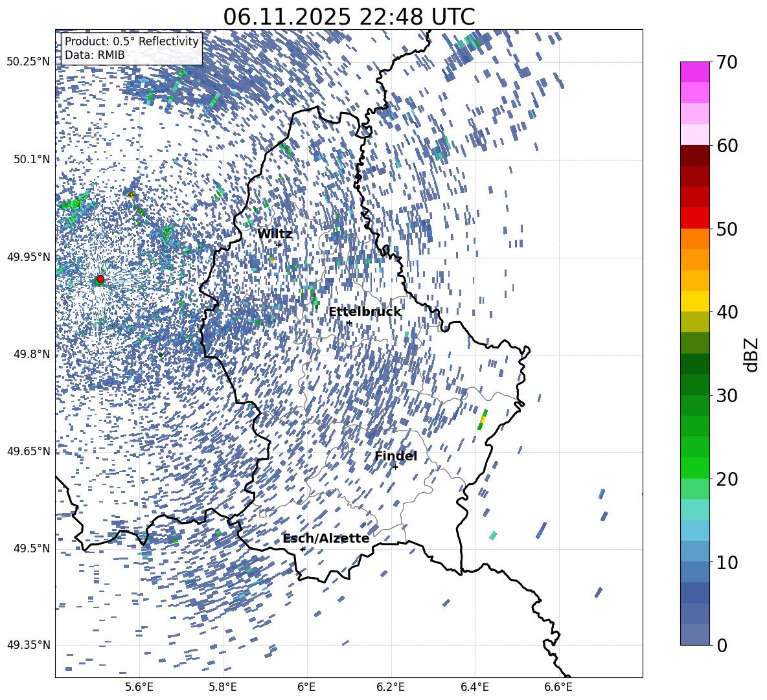Click the 60 tick on the colorbar
Viewport: 767px width, 700px height.
(727, 146)
